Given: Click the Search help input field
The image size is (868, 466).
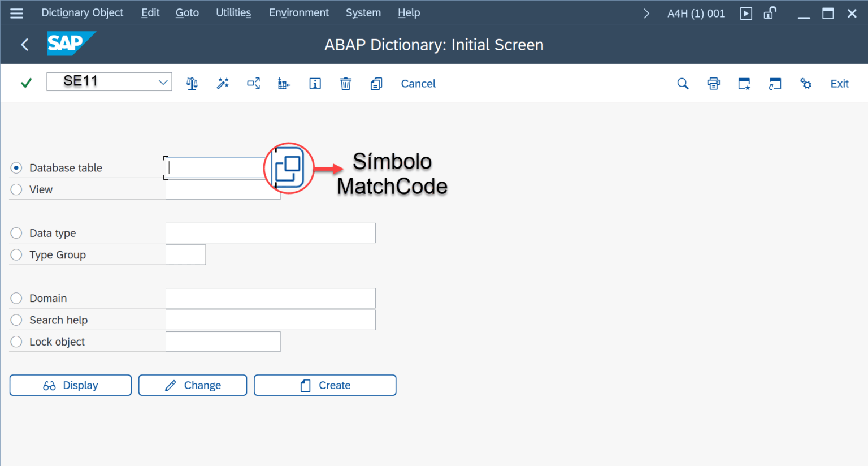Looking at the screenshot, I should click(270, 320).
